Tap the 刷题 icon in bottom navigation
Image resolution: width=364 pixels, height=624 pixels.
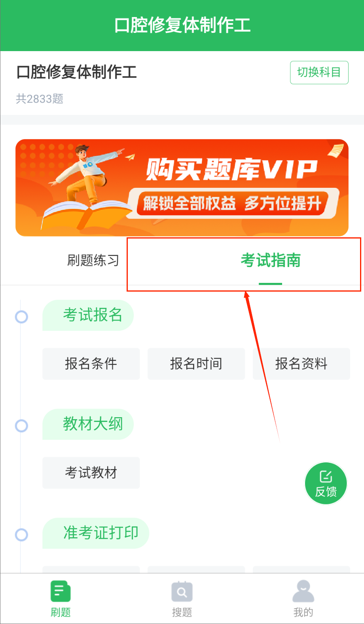(x=61, y=592)
